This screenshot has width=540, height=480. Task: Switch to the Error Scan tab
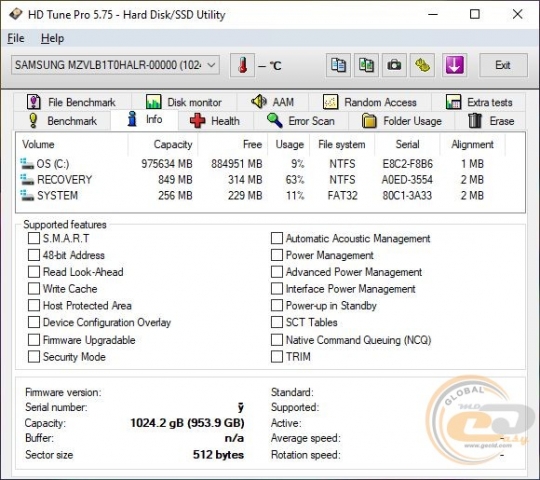[301, 121]
